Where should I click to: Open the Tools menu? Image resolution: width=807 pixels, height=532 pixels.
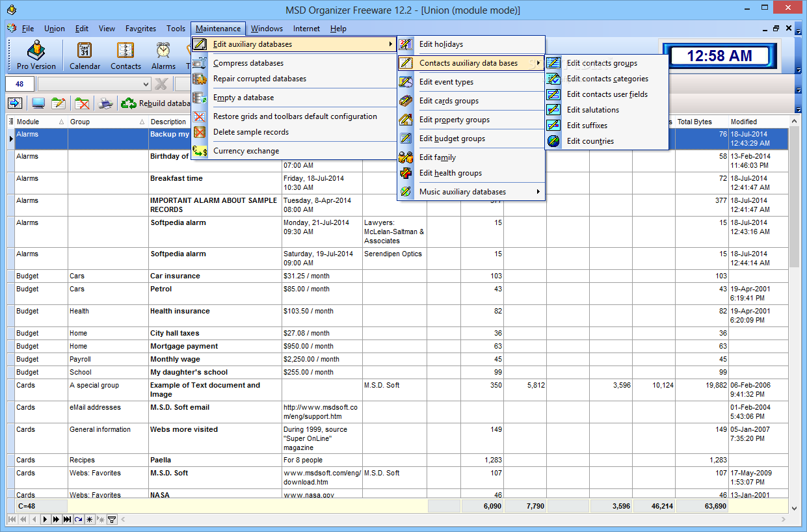176,29
